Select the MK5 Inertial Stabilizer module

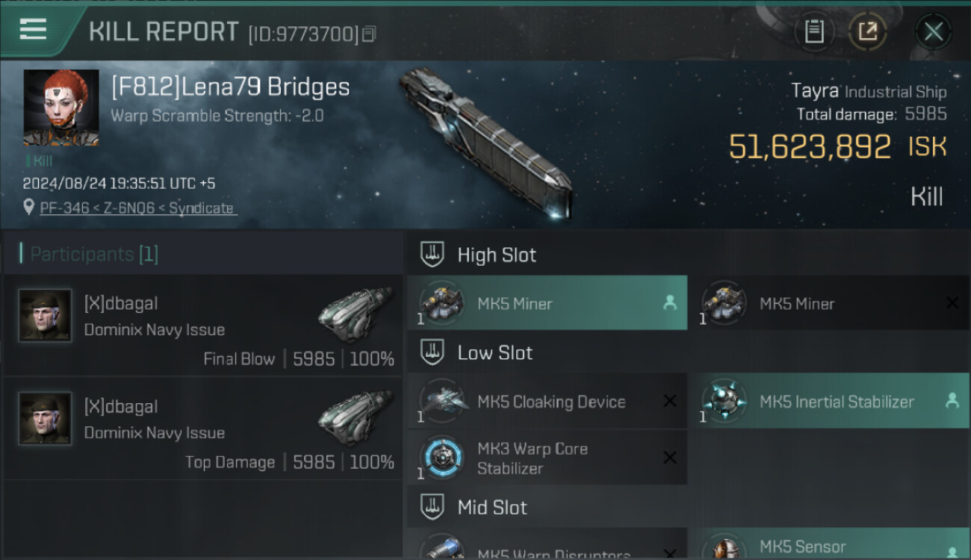click(830, 401)
